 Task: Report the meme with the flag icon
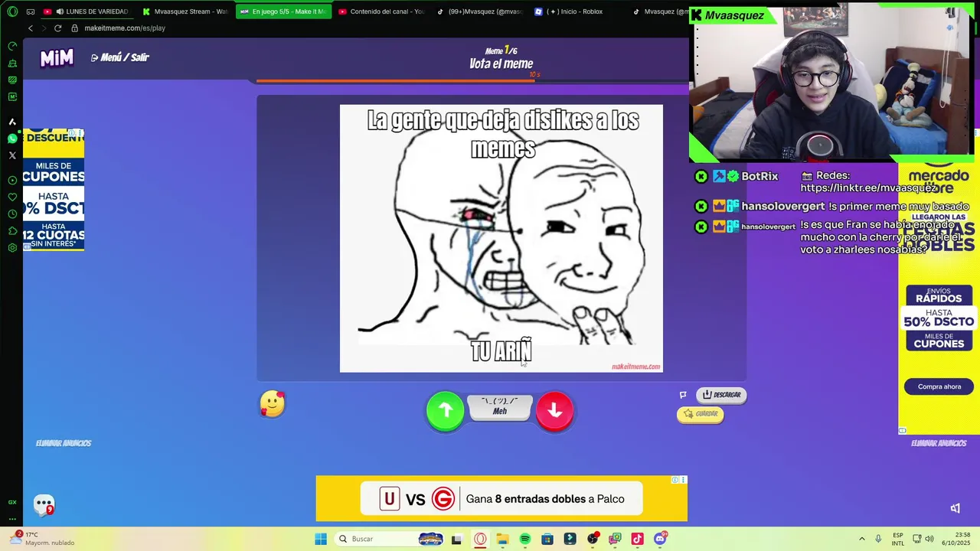pyautogui.click(x=683, y=395)
